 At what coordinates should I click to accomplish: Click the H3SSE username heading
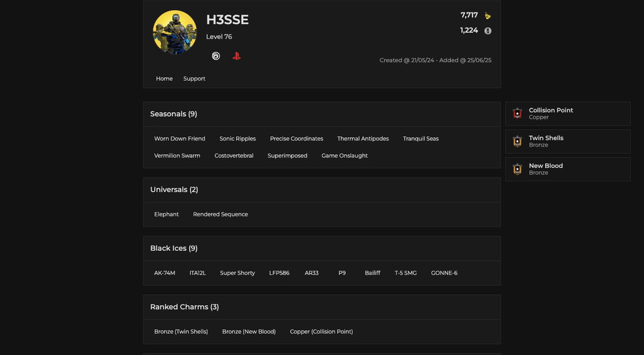click(x=227, y=19)
